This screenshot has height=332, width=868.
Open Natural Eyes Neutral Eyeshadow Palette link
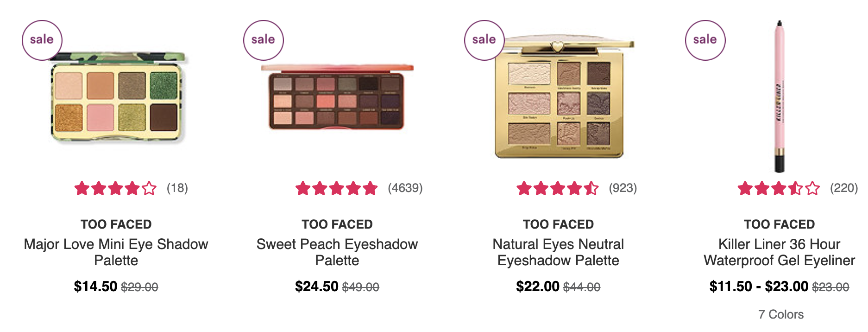(558, 252)
